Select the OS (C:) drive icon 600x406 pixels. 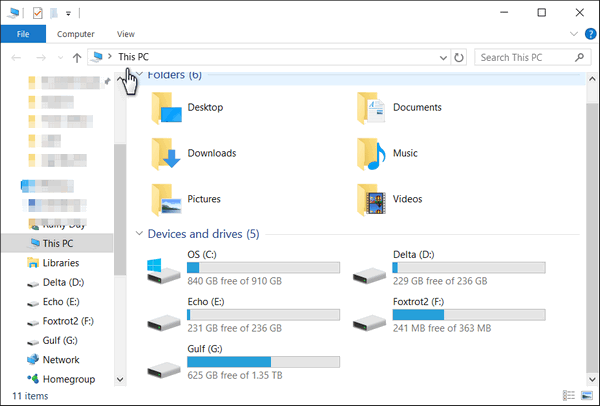click(164, 271)
